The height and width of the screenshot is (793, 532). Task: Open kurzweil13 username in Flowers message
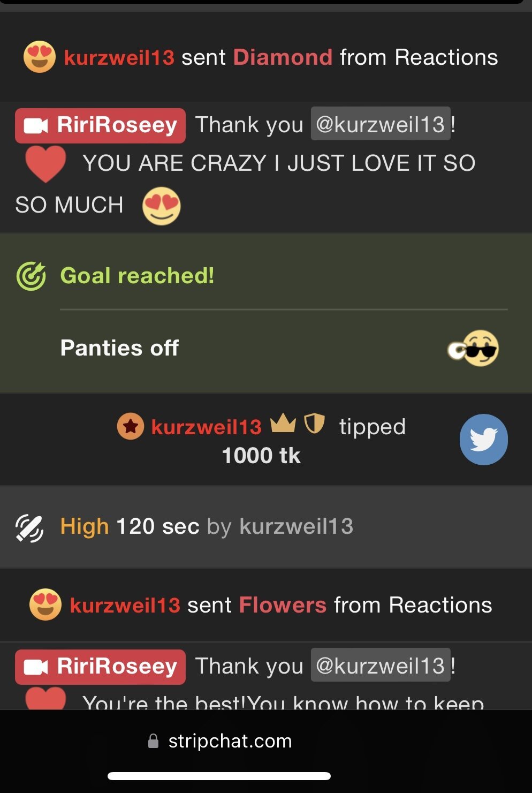125,605
